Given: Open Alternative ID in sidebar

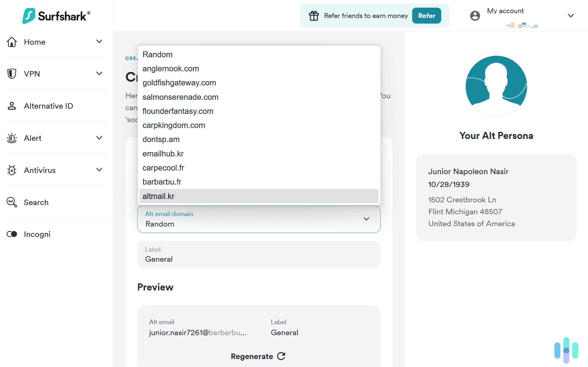Looking at the screenshot, I should [48, 106].
